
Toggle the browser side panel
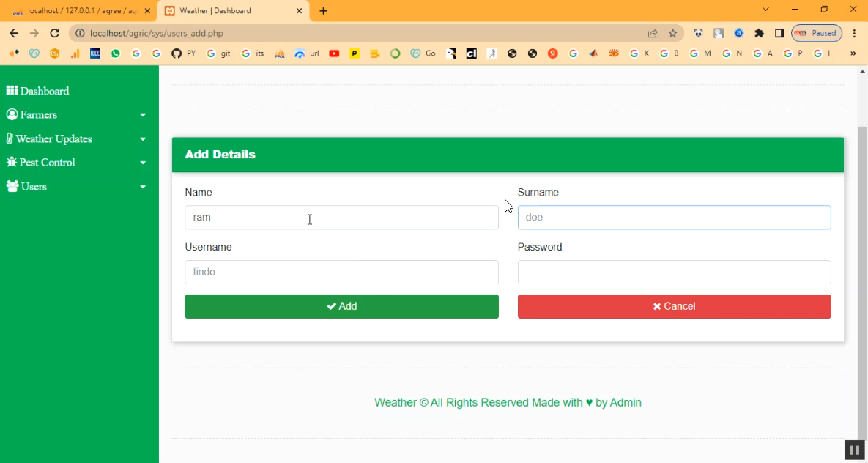coord(779,33)
